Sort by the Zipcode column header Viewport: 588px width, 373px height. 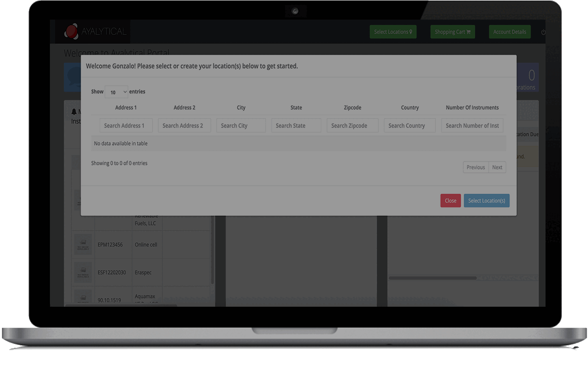coord(352,107)
